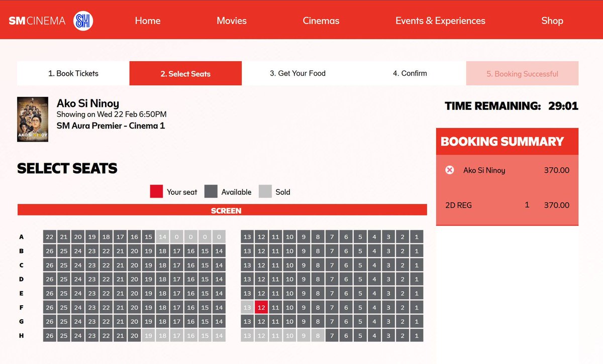This screenshot has height=364, width=603.
Task: Click row label F
Action: [21, 307]
